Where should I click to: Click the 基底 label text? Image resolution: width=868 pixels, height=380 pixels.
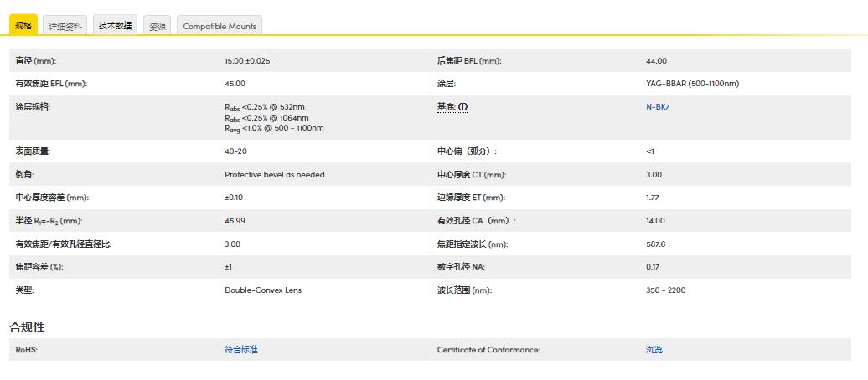pos(446,107)
